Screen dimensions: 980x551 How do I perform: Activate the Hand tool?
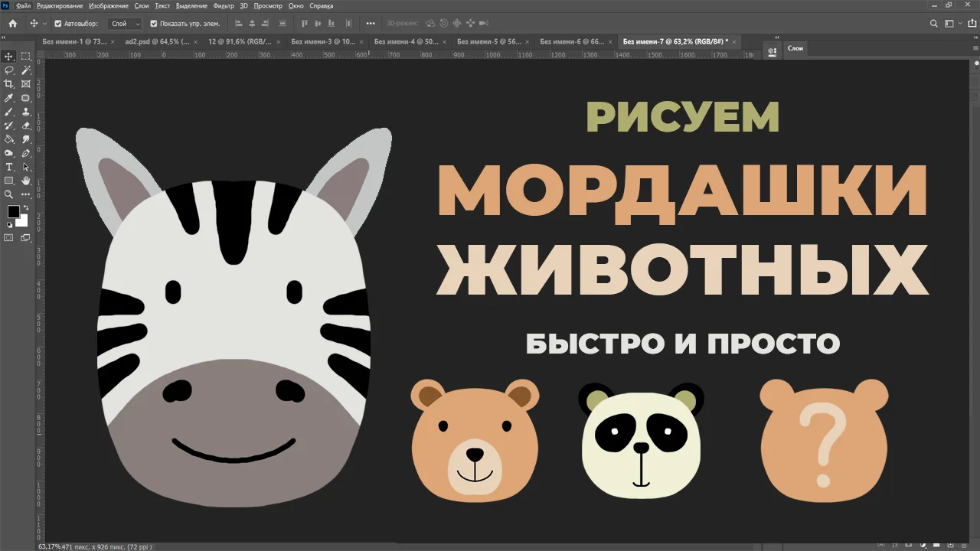tap(26, 181)
